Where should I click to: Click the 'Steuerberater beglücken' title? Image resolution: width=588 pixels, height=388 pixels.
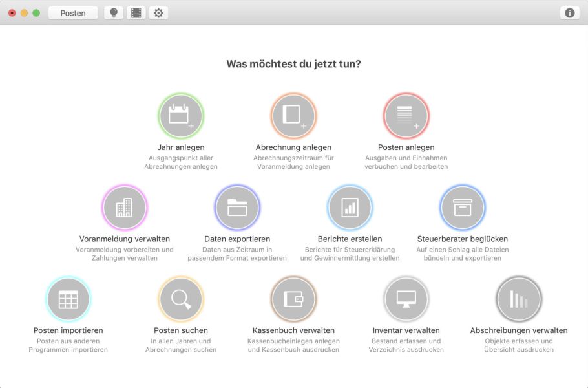(x=463, y=239)
